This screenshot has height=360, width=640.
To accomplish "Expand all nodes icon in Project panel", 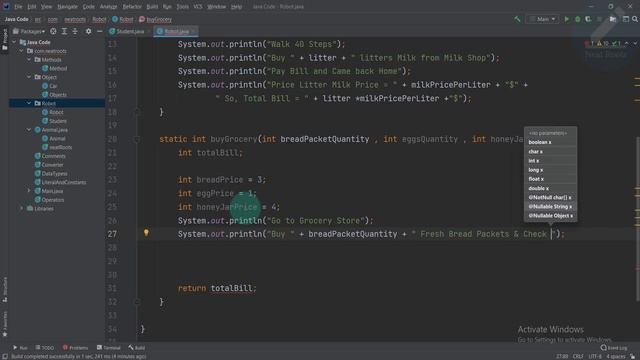I will pos(64,31).
